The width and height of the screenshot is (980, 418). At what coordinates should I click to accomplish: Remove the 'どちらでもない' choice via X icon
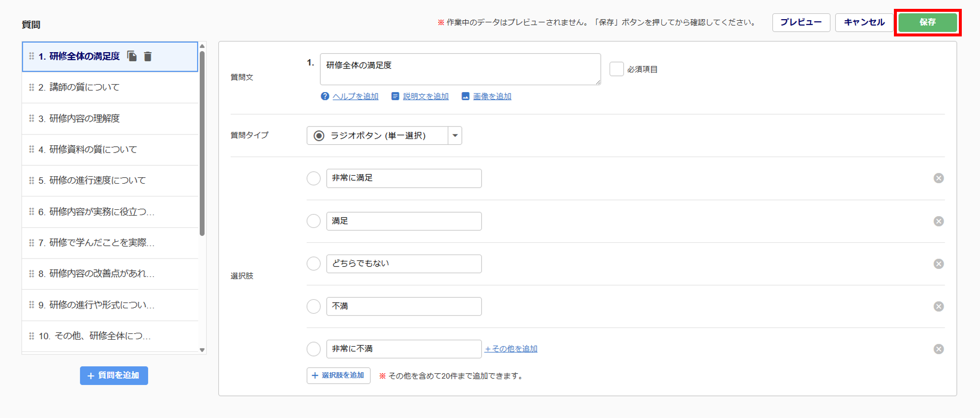(938, 264)
